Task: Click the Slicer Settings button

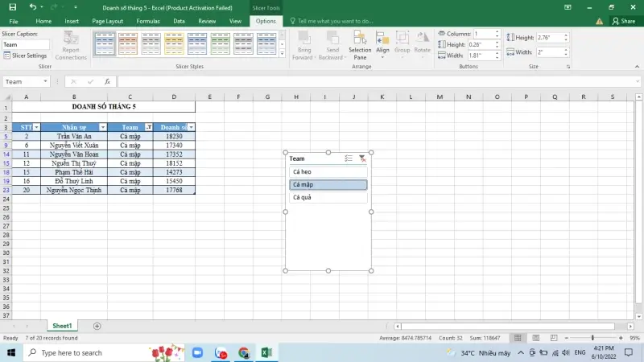Action: click(x=25, y=56)
